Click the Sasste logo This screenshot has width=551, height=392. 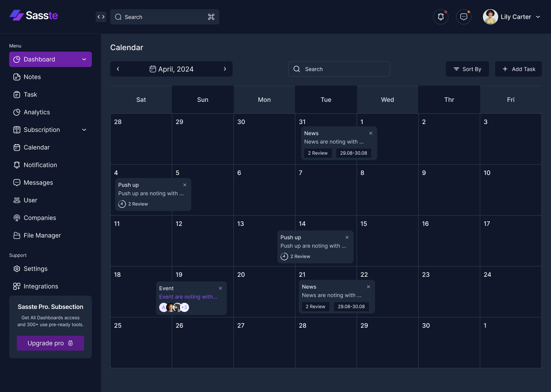click(34, 15)
